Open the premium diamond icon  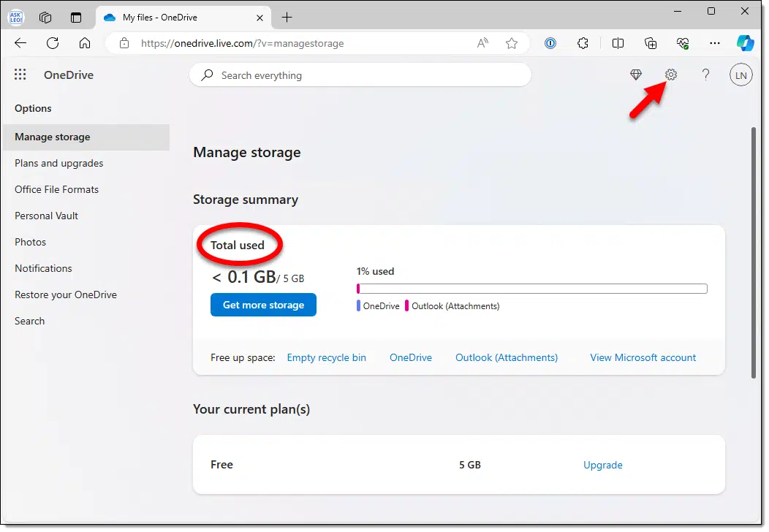tap(636, 75)
